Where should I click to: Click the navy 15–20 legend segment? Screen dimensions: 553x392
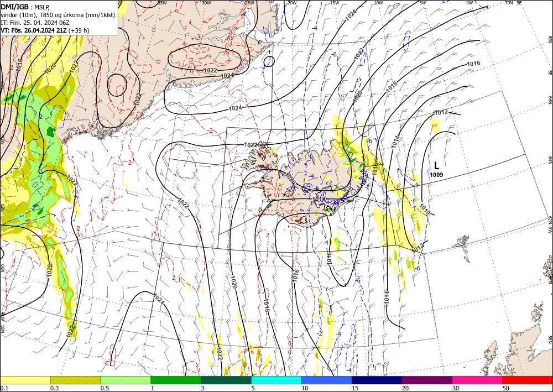[377, 380]
